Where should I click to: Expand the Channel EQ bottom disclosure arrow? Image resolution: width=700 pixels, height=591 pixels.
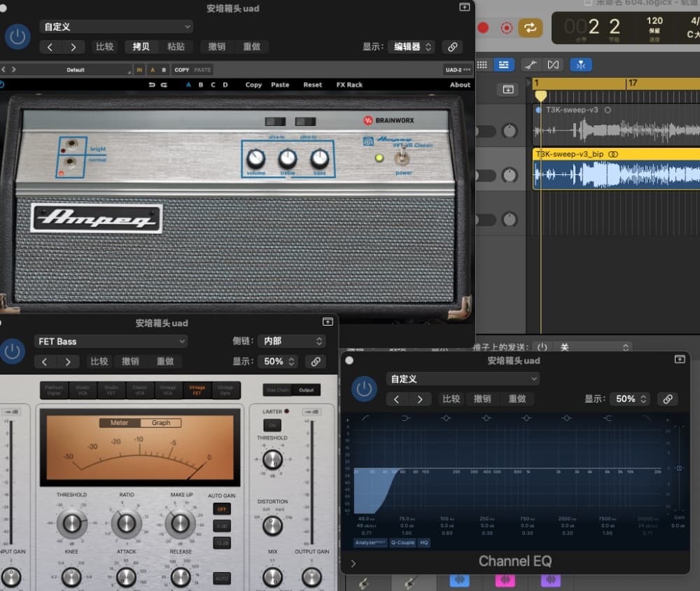[x=353, y=564]
